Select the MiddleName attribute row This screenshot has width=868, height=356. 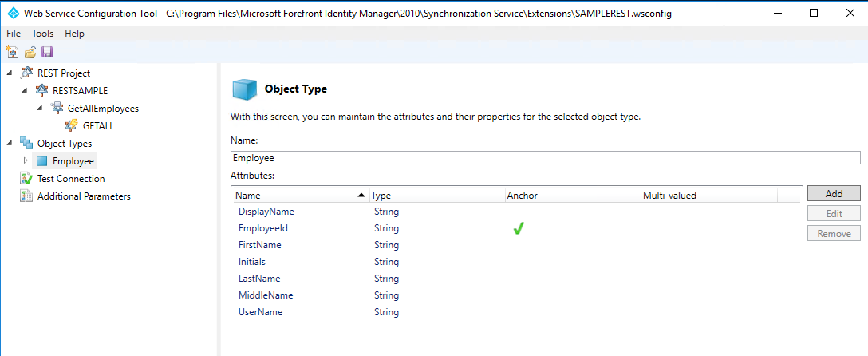click(x=516, y=295)
